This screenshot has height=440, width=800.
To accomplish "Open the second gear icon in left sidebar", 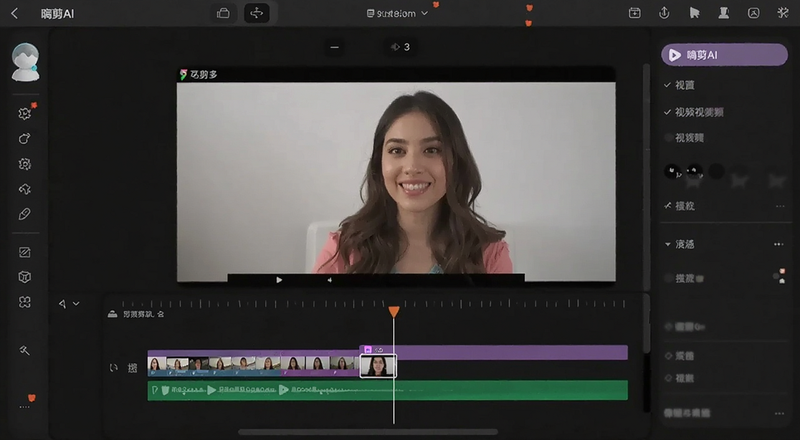I will [x=24, y=164].
